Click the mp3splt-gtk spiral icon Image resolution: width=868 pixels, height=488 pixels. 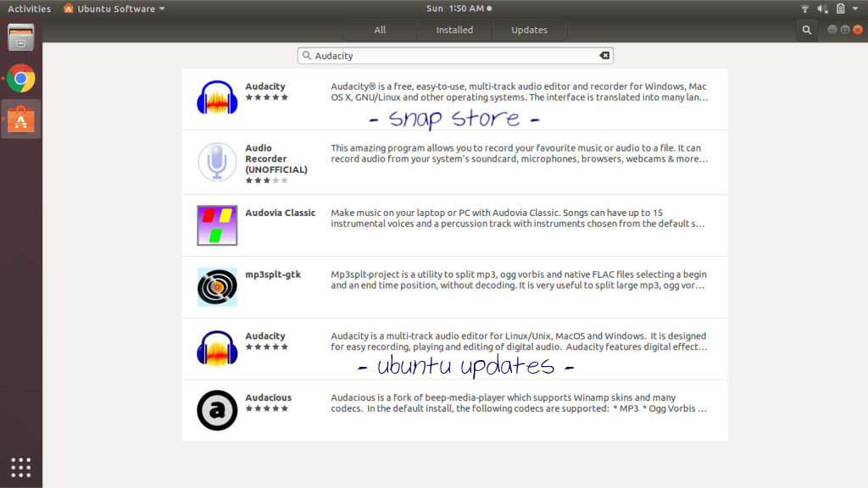pyautogui.click(x=217, y=286)
